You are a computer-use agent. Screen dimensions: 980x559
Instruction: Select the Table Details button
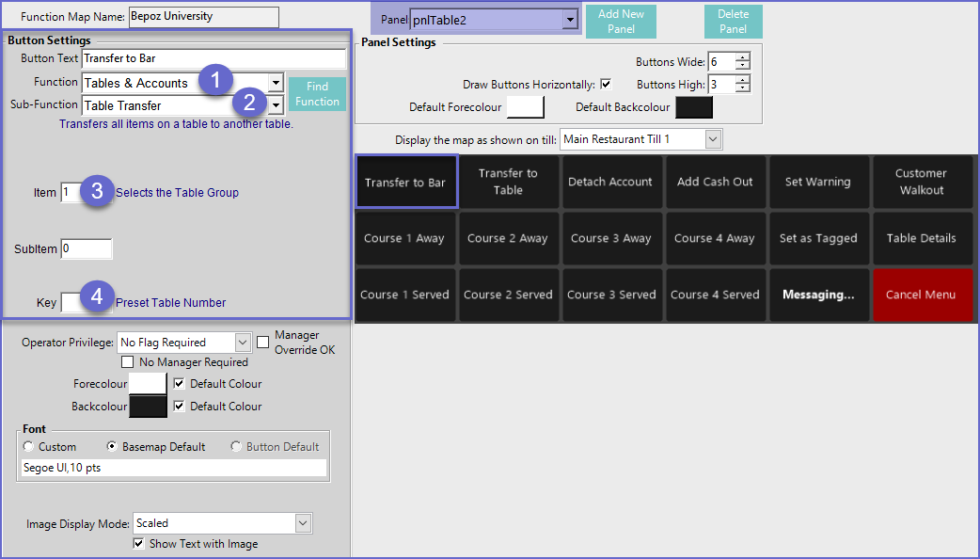pos(922,238)
